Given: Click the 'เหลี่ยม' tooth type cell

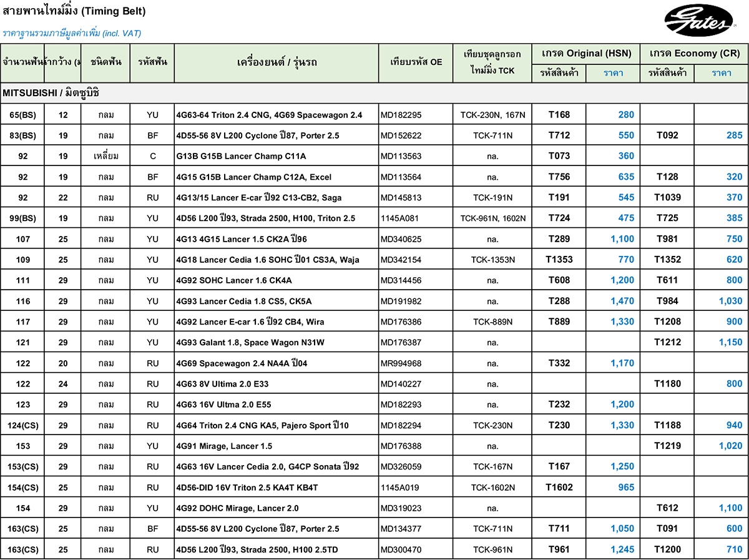Looking at the screenshot, I should click(105, 156).
